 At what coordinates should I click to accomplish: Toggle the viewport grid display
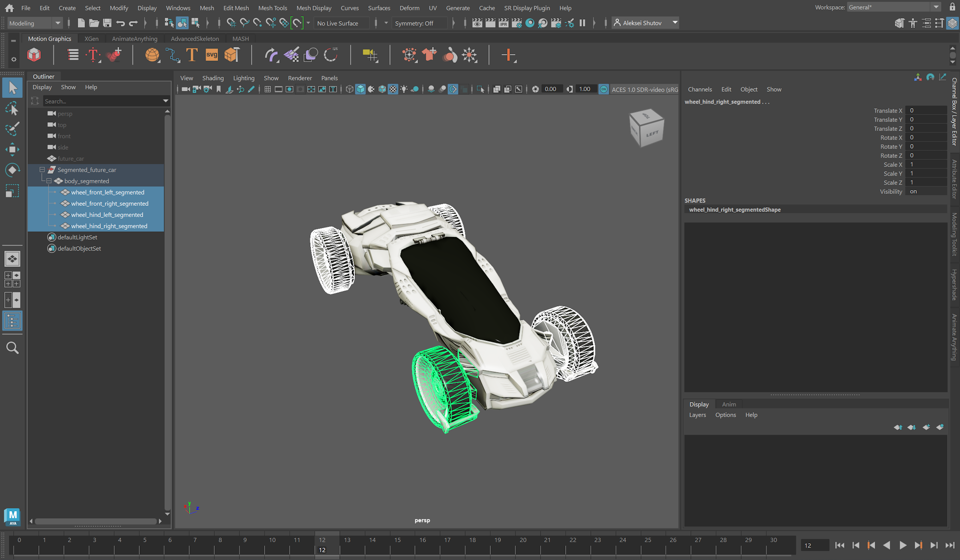[267, 89]
